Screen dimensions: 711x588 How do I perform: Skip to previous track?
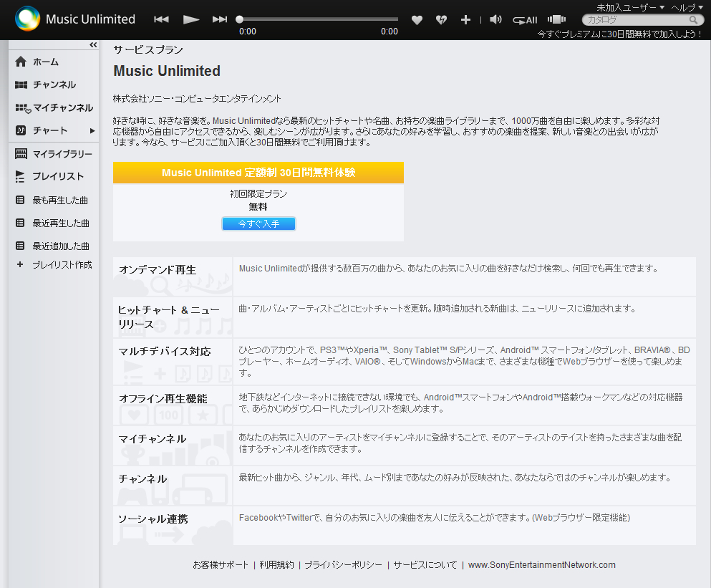pyautogui.click(x=161, y=19)
